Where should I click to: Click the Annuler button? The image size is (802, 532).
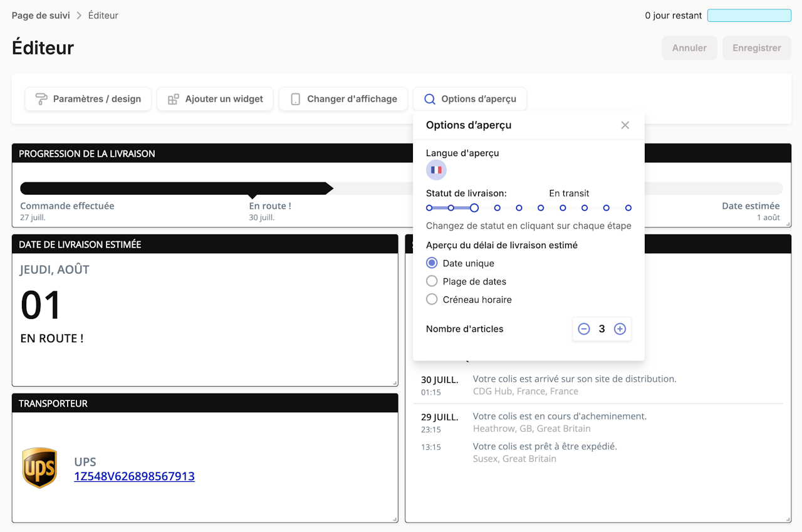click(689, 48)
